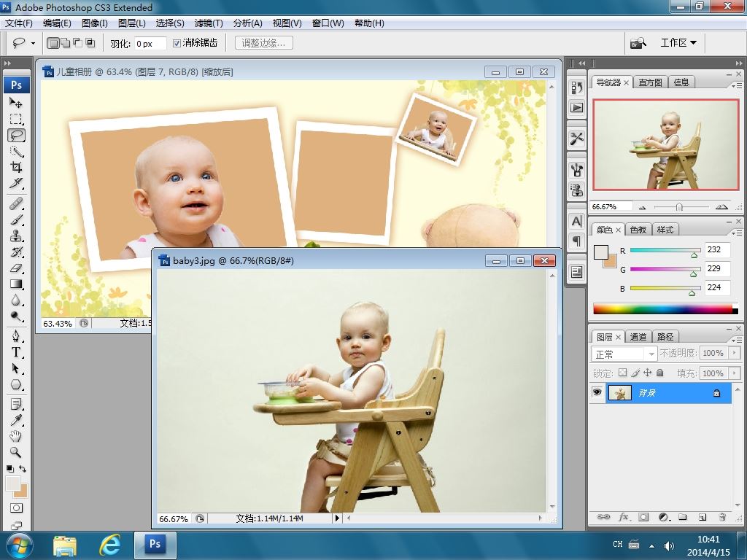
Task: Create a new layer in Layers panel
Action: pos(703,517)
